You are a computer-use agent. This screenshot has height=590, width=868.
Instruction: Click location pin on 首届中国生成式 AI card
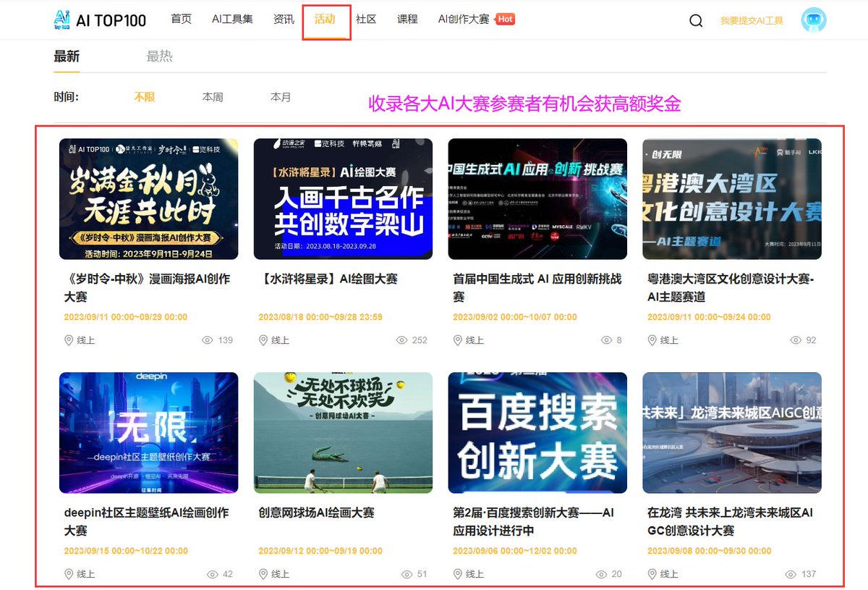pyautogui.click(x=459, y=340)
